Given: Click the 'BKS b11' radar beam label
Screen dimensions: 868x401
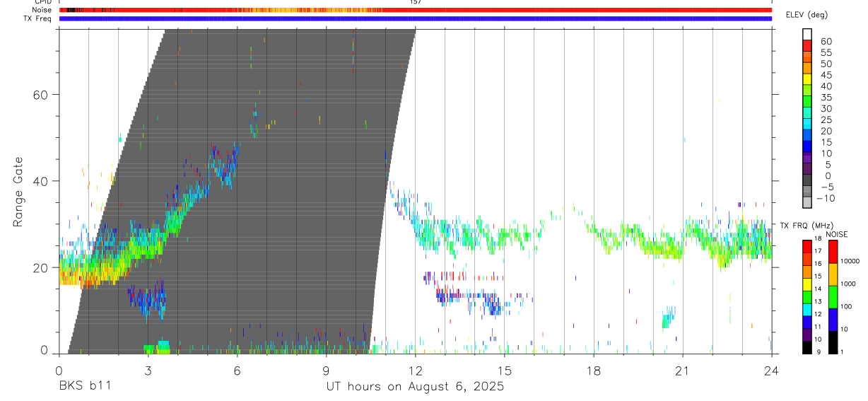Looking at the screenshot, I should [84, 386].
